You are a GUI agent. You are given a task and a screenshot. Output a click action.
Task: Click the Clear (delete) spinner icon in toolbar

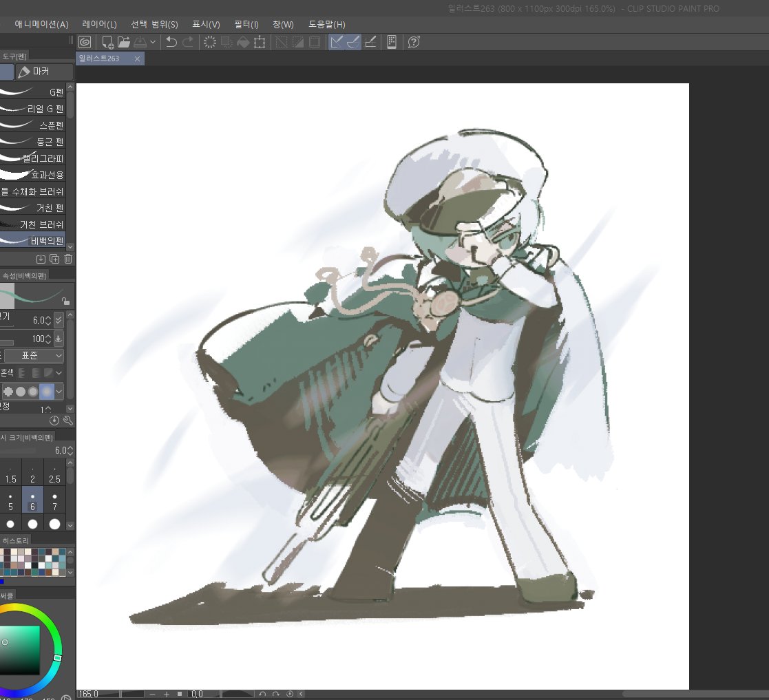coord(209,42)
